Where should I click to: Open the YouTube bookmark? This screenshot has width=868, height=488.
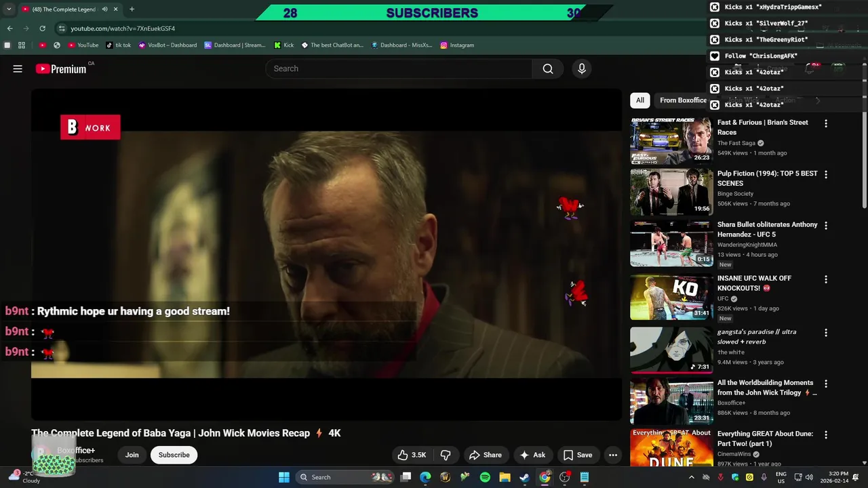(83, 45)
